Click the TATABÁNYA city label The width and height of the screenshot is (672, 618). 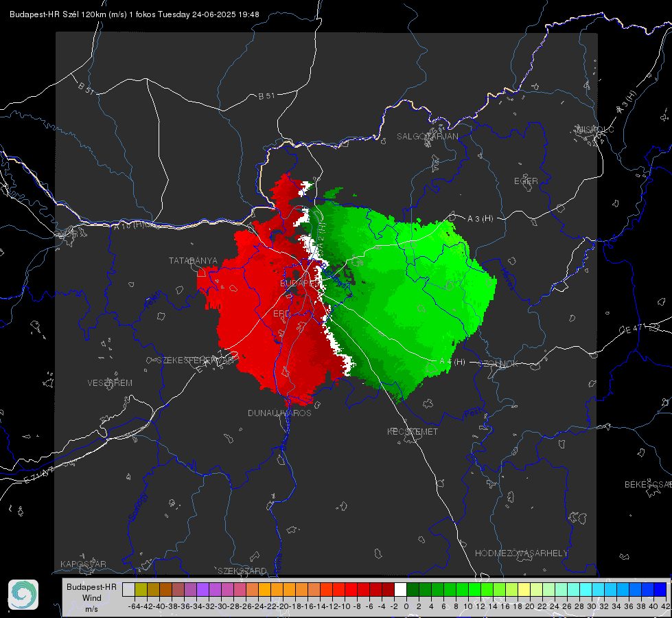pos(193,261)
